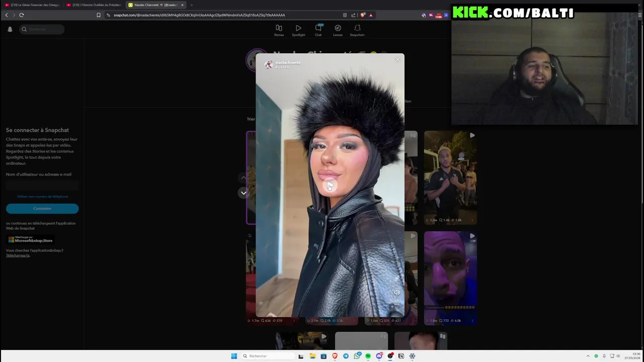Open Notion from taskbar

[x=401, y=356]
